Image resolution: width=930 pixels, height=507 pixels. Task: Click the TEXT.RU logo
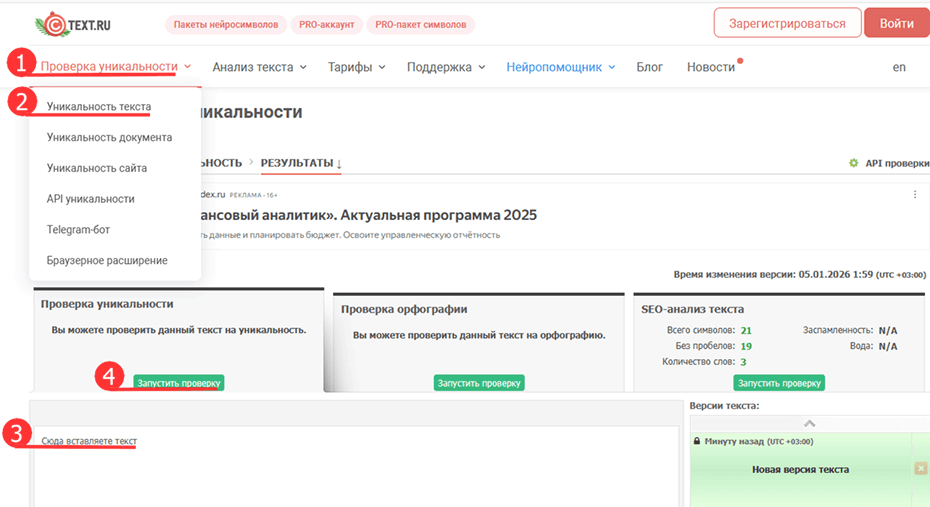73,25
